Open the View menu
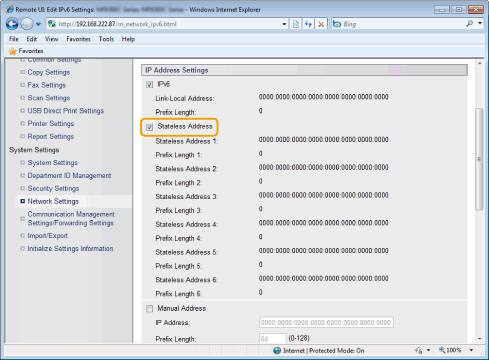Image resolution: width=489 pixels, height=360 pixels. [x=51, y=39]
